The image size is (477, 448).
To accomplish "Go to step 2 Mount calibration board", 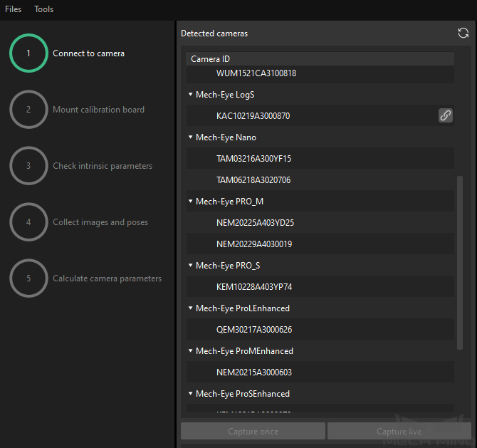I will coord(78,110).
